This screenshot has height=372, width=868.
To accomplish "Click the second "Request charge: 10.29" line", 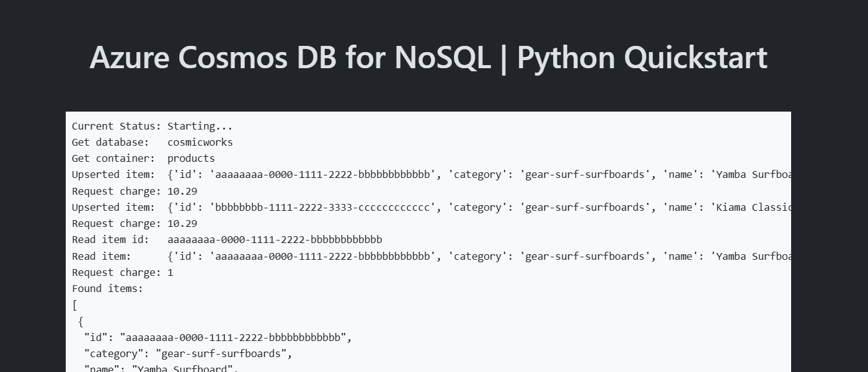I will [135, 223].
